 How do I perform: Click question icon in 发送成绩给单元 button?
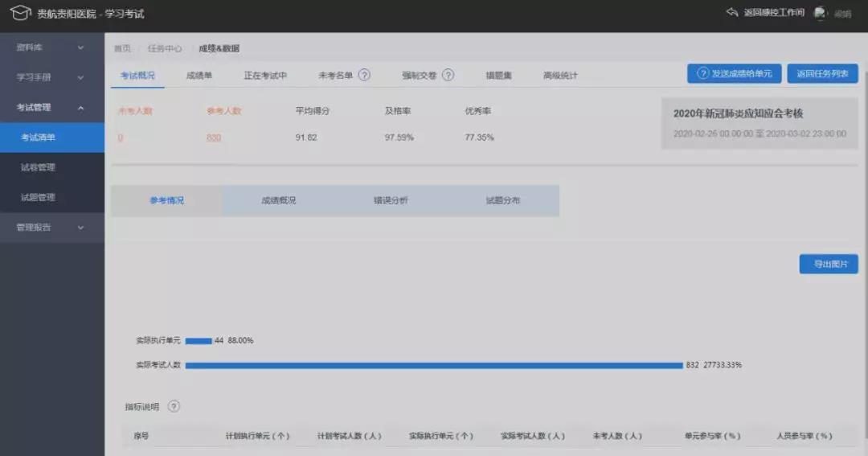click(702, 73)
